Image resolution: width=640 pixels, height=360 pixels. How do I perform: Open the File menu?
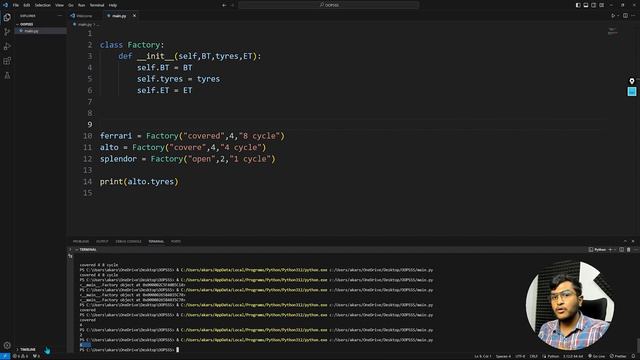click(16, 5)
